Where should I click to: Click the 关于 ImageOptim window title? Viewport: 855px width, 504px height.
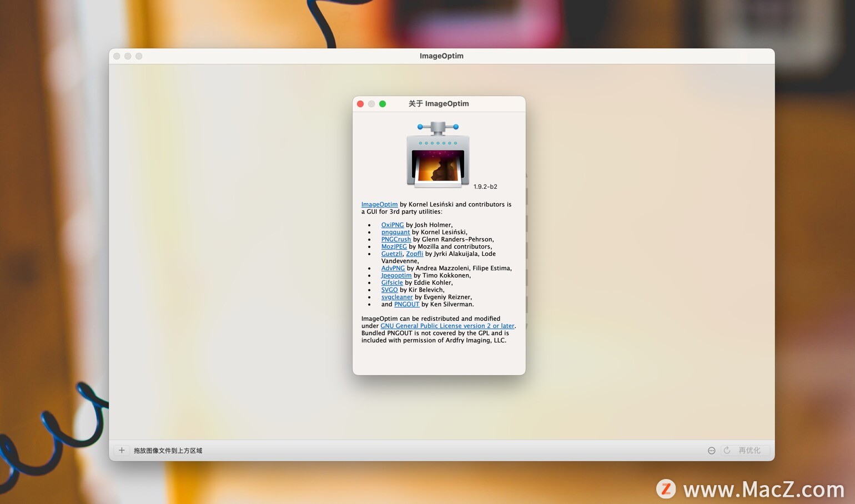[x=439, y=104]
